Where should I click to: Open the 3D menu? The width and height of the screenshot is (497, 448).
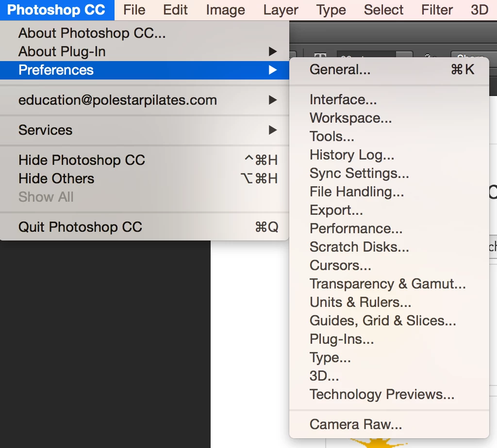click(x=480, y=10)
